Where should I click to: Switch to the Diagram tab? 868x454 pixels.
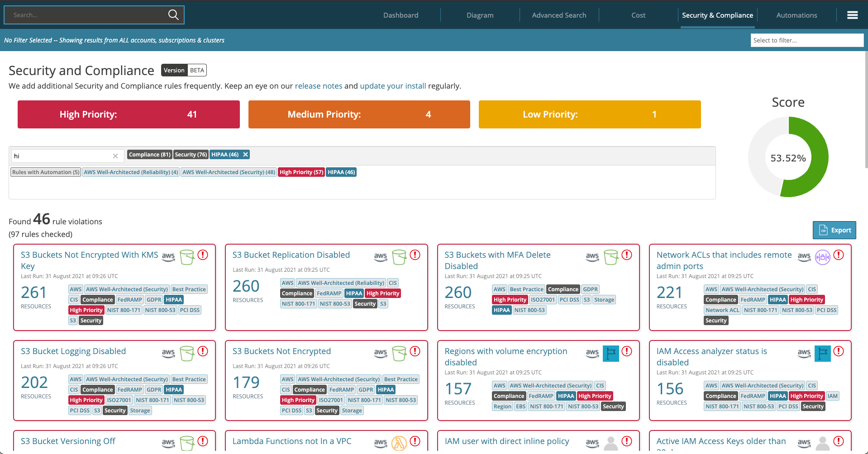click(480, 15)
